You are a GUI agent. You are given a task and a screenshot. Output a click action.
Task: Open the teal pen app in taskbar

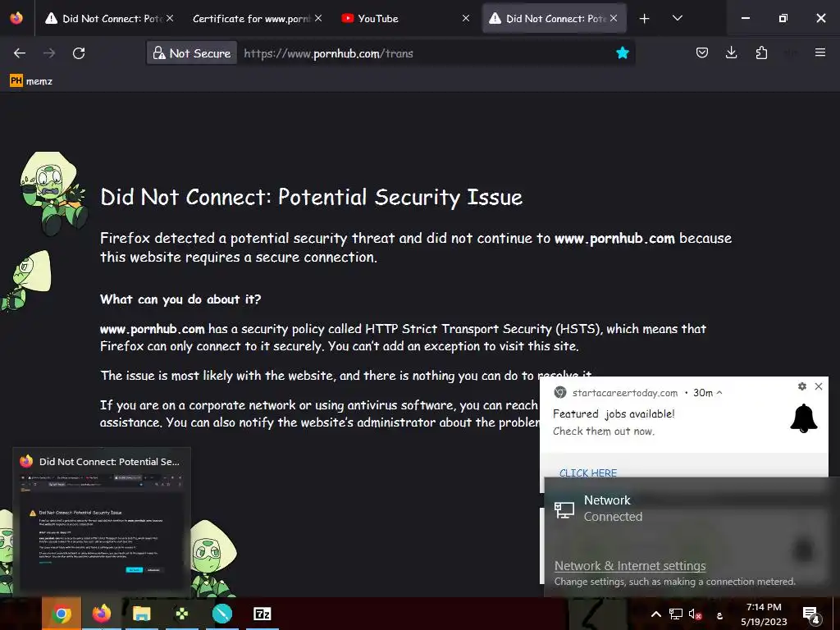221,614
